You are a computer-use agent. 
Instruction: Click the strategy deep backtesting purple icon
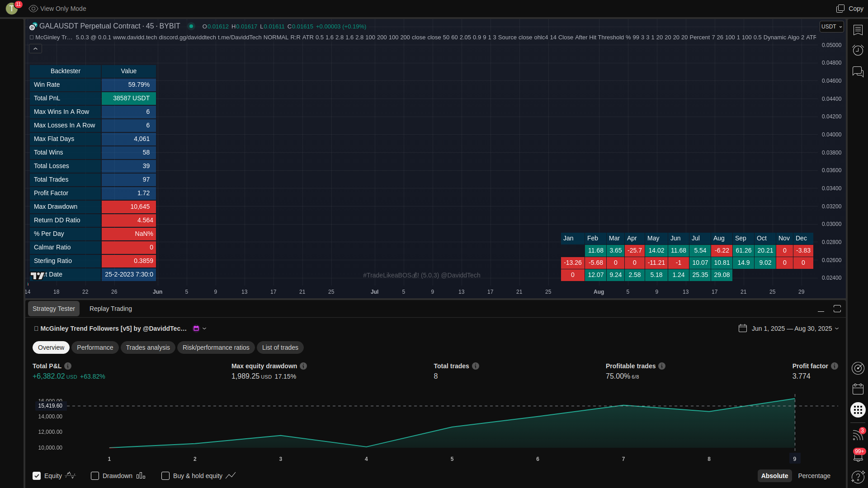[x=196, y=328]
